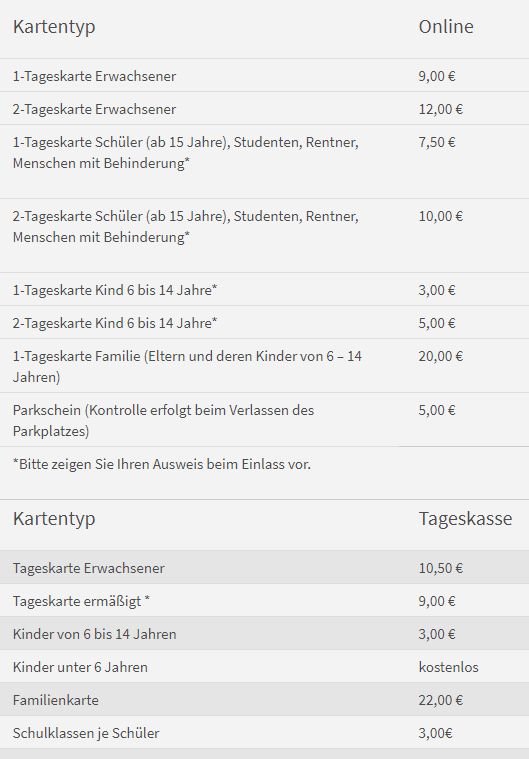Select the 2-Tageskarte Erwachsener row label
This screenshot has height=759, width=529.
(94, 109)
